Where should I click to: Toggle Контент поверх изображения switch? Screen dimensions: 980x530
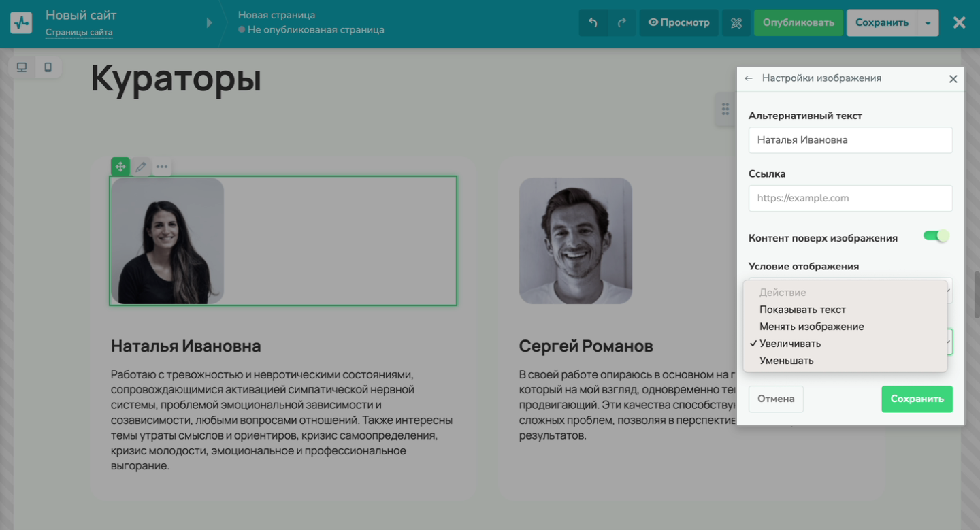(936, 236)
